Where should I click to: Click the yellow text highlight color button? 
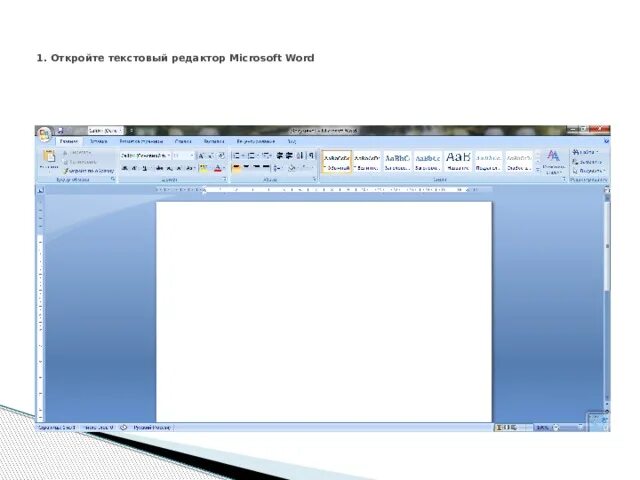click(x=204, y=168)
